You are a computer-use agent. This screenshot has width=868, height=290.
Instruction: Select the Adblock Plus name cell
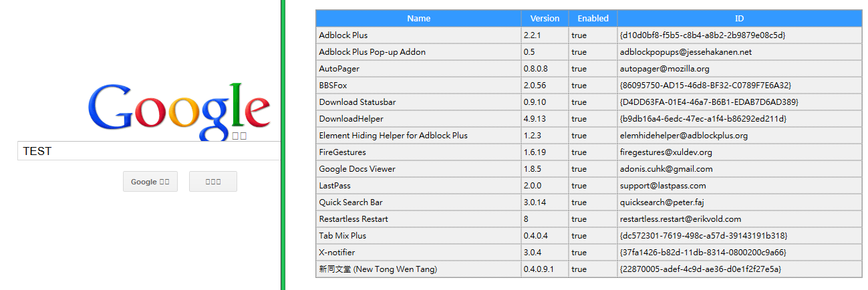(343, 35)
